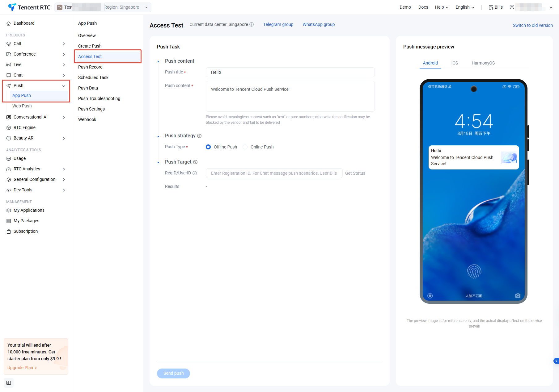Open the Telegram group link

(278, 24)
